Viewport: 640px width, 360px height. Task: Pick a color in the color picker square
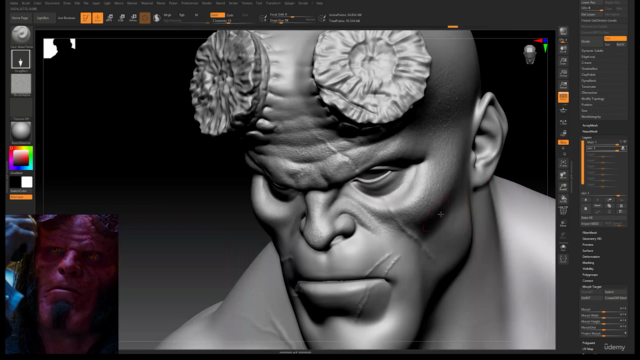[x=21, y=158]
